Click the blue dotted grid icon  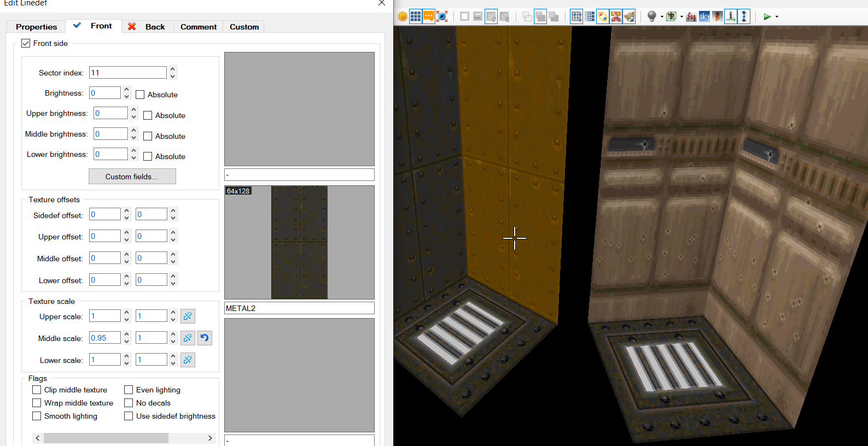[x=590, y=16]
